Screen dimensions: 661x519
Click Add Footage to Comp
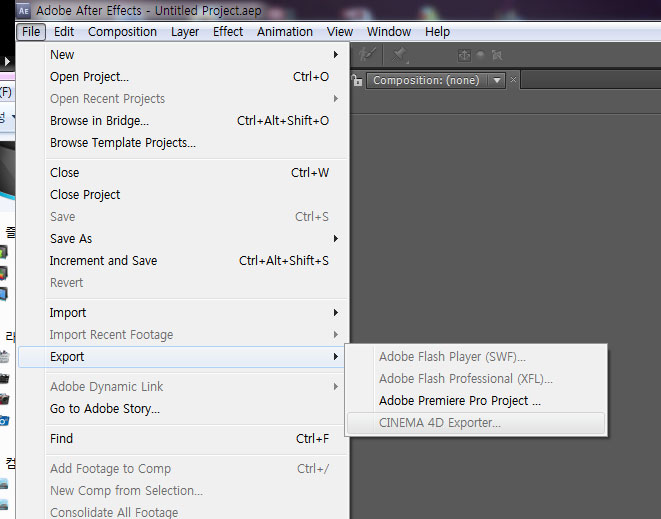183,468
